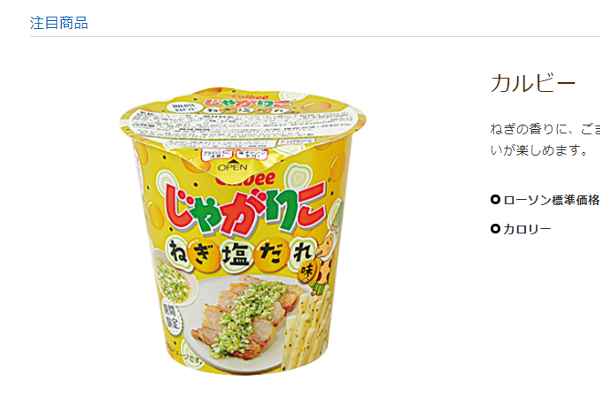Click the OPEN tab on the lid
Viewport: 600px width, 400px height.
tap(232, 167)
